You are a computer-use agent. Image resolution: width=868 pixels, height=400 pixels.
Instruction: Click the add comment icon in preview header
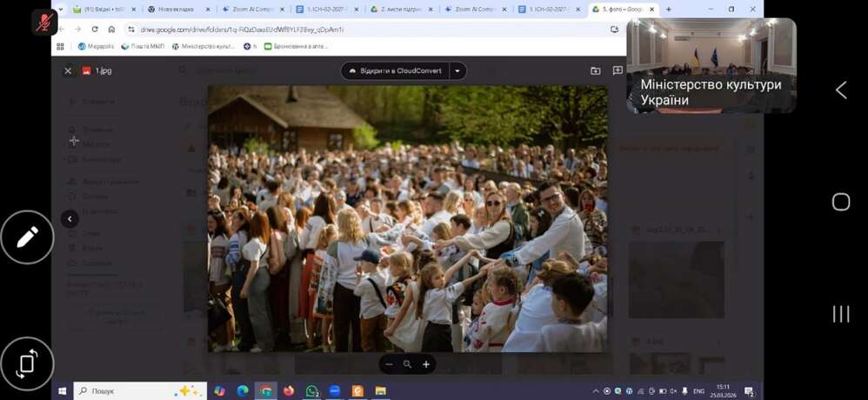point(618,71)
